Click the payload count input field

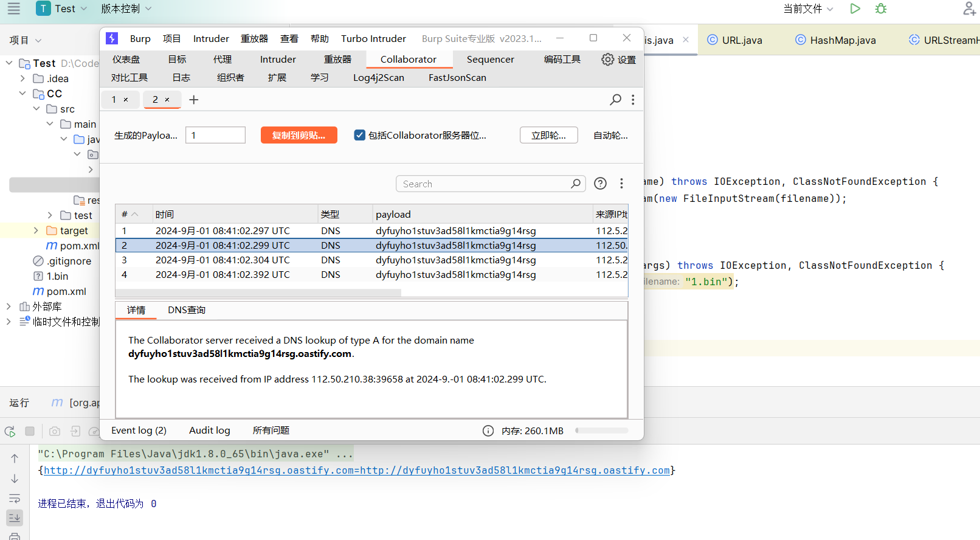215,135
